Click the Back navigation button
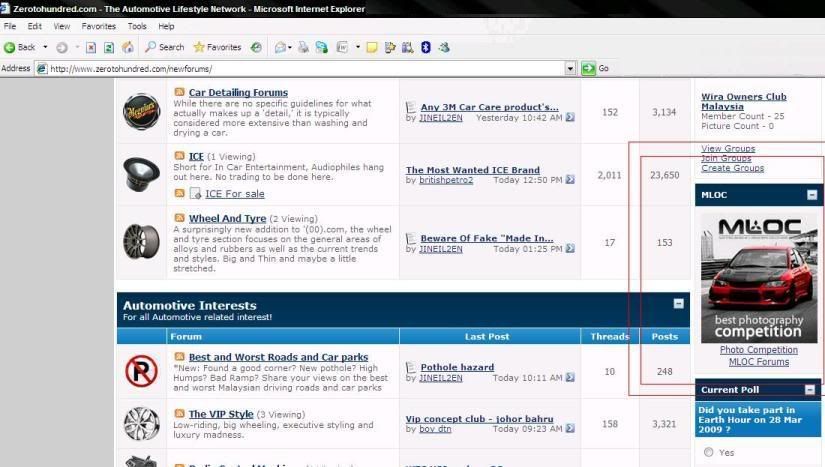 pos(19,47)
